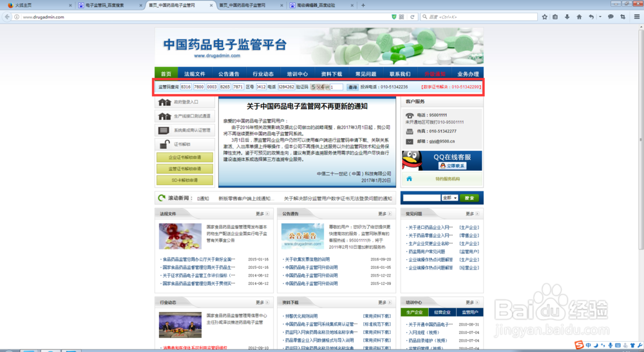The image size is (644, 352).
Task: Click the green shield icon in address bar
Action: pos(394,17)
